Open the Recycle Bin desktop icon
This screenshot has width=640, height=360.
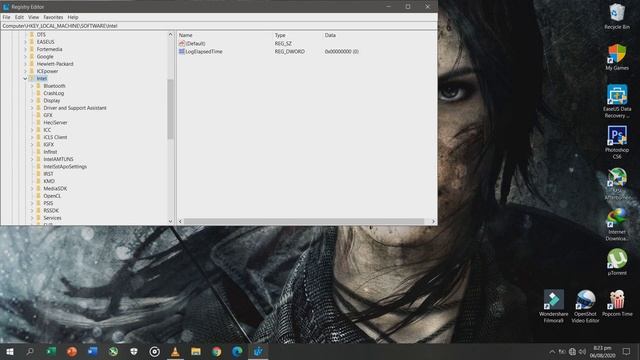pos(617,16)
